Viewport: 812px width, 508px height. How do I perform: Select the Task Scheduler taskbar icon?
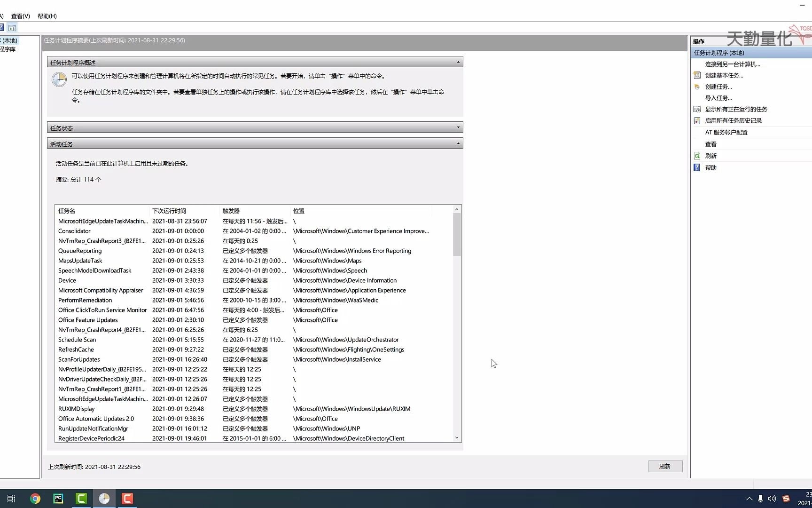(x=104, y=499)
